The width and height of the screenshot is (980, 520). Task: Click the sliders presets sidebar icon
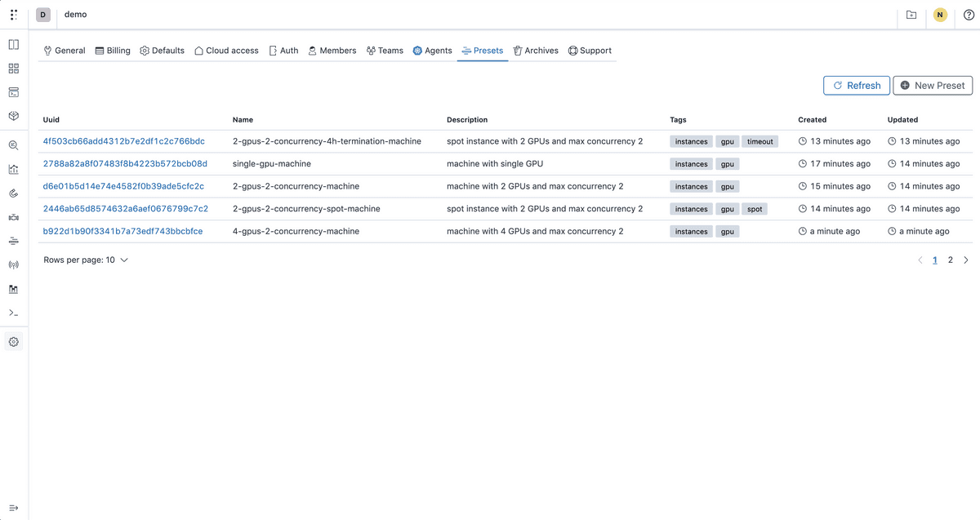click(x=14, y=241)
